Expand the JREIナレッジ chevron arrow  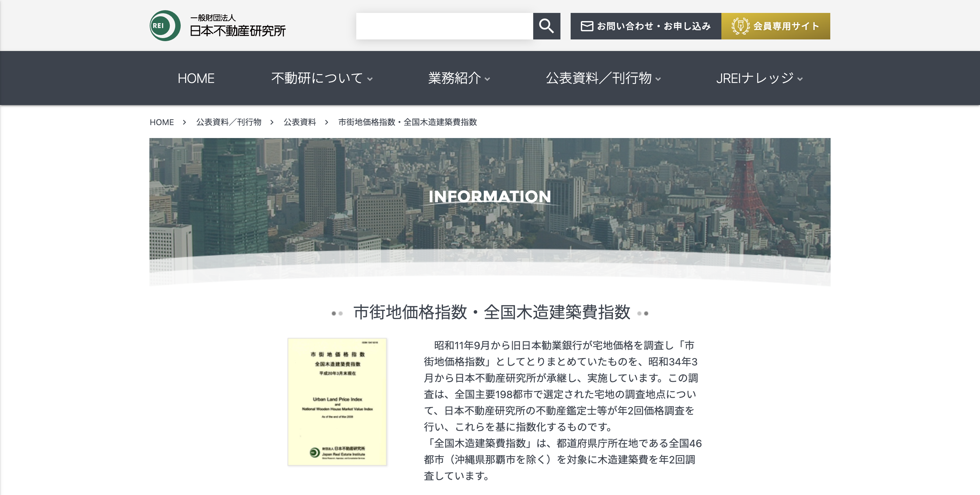click(800, 79)
